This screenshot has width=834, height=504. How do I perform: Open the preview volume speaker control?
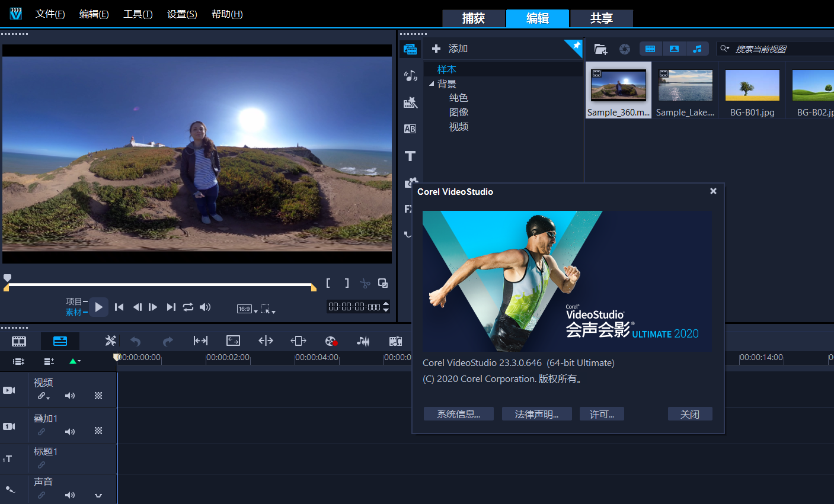click(205, 307)
